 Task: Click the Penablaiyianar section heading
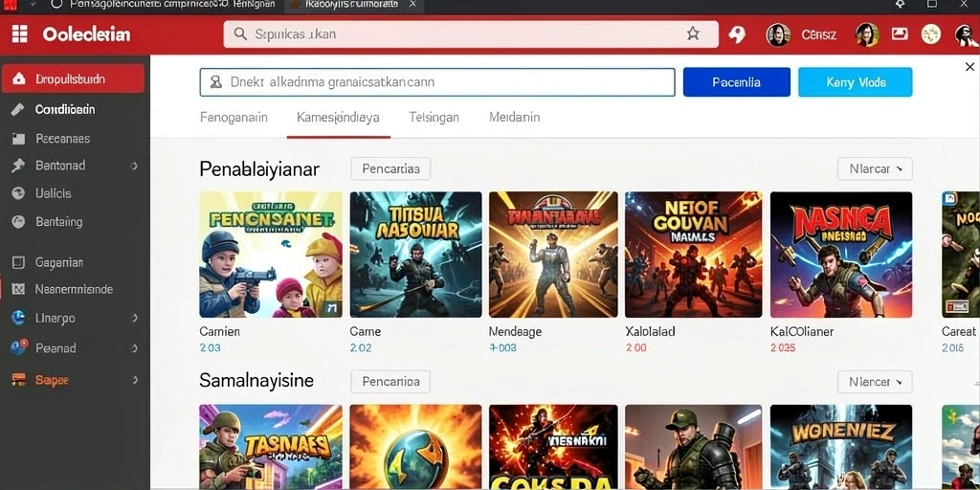259,168
